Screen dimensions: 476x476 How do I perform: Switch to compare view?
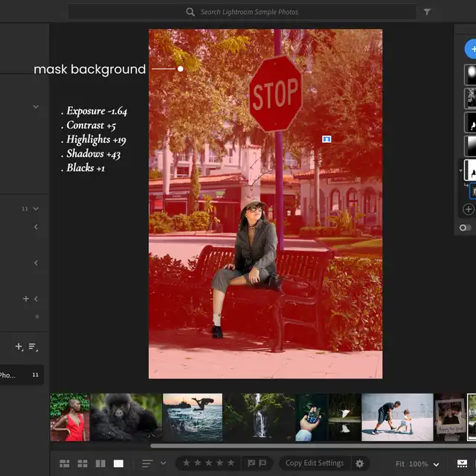100,463
